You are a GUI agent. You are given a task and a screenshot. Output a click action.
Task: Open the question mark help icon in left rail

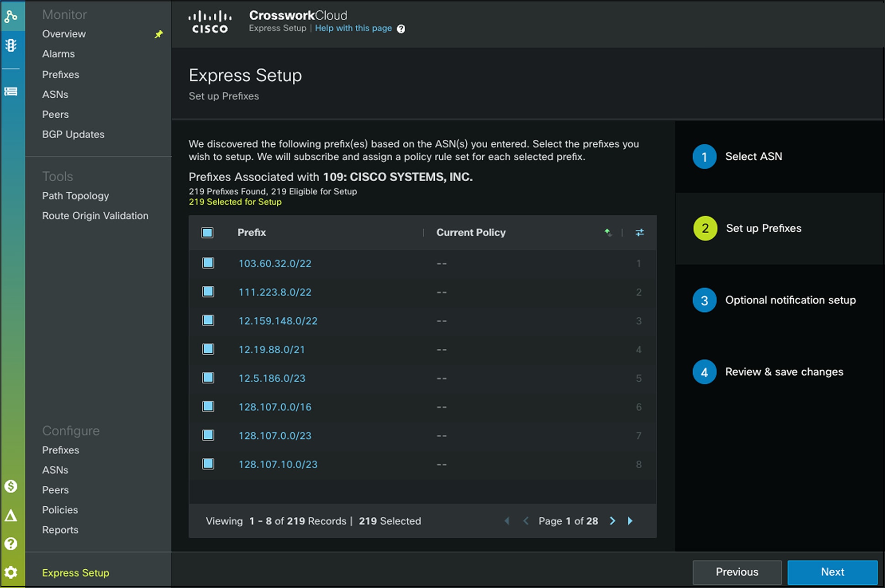click(11, 544)
